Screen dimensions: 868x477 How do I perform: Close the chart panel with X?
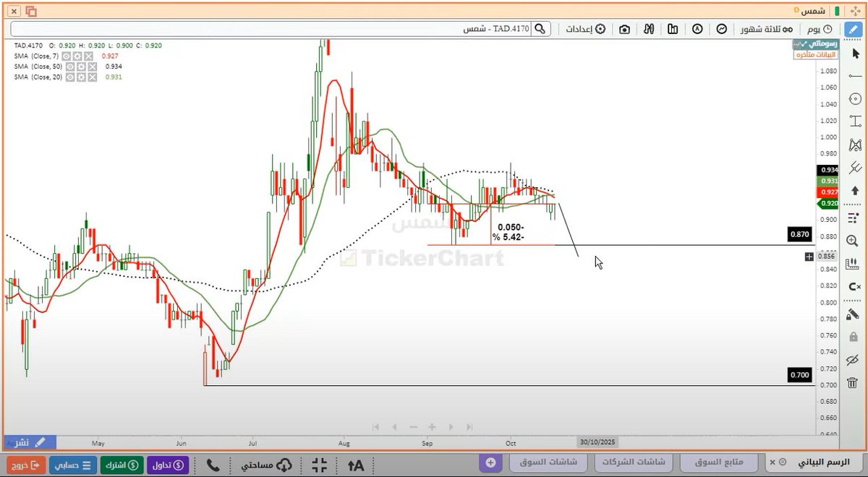pos(14,12)
